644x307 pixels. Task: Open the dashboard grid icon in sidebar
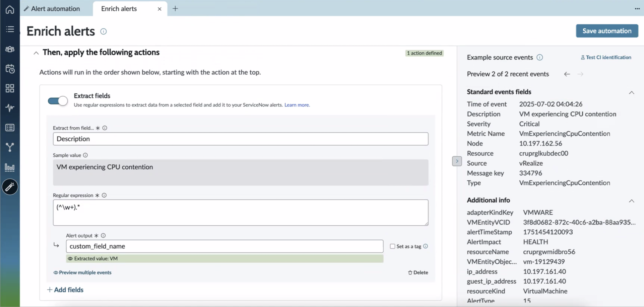coord(10,88)
